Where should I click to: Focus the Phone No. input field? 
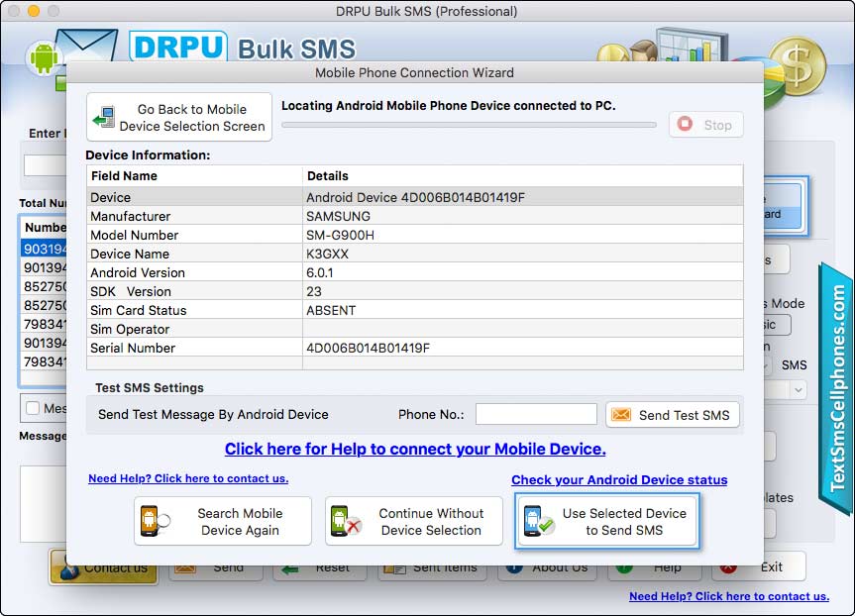click(536, 414)
